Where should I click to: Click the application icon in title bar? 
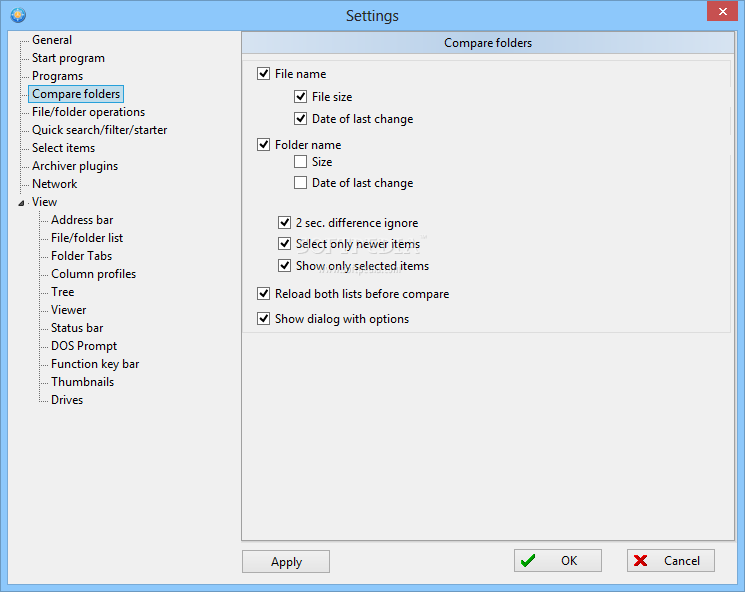(18, 15)
